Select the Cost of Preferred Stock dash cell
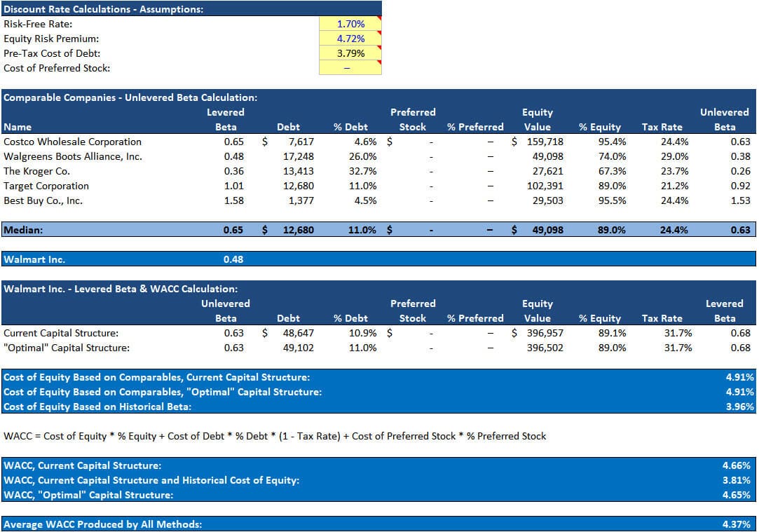 [x=350, y=68]
